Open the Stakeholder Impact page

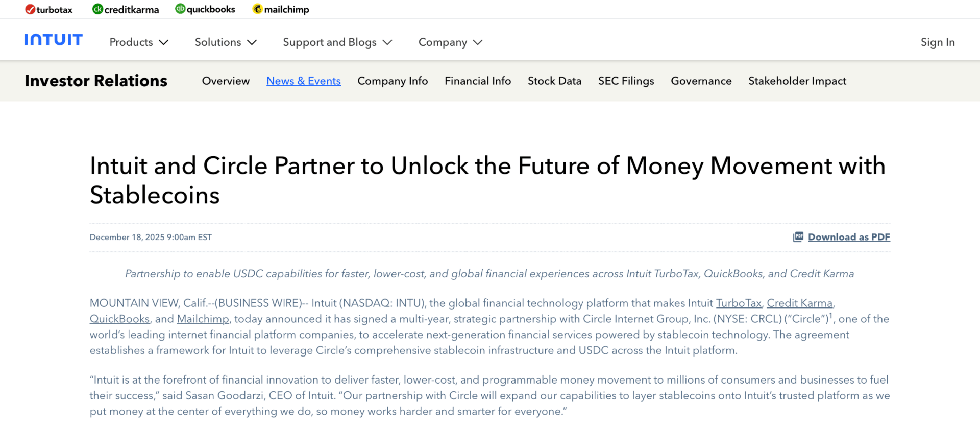[797, 81]
